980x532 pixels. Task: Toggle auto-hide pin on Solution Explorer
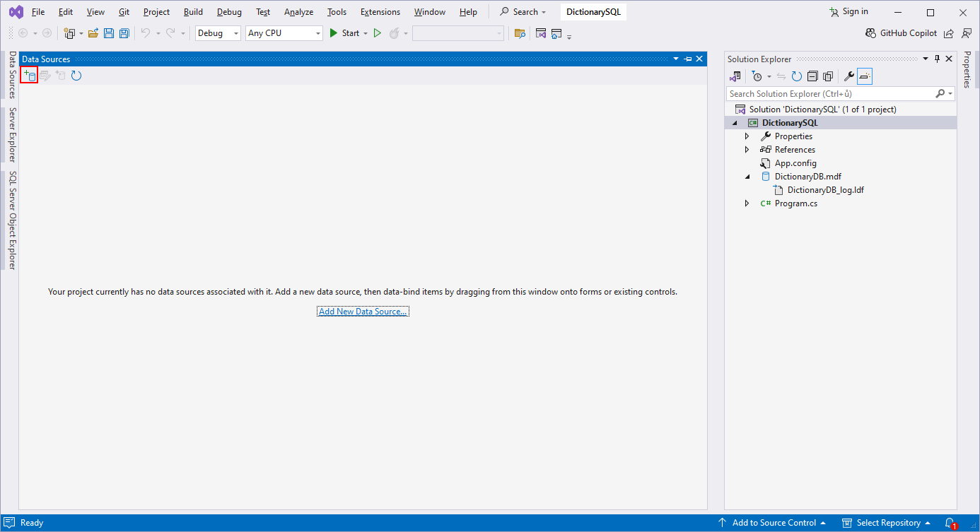(x=938, y=59)
